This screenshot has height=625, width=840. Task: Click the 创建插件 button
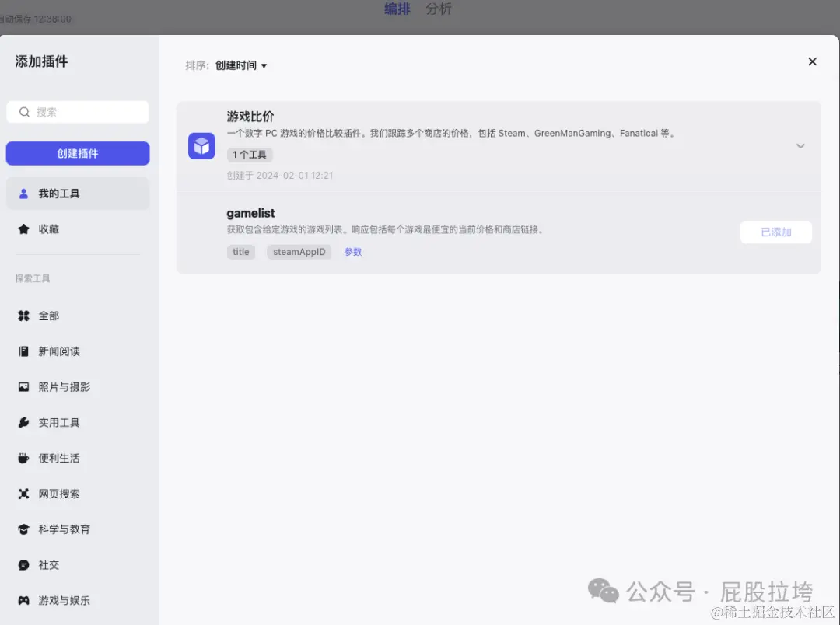(77, 153)
